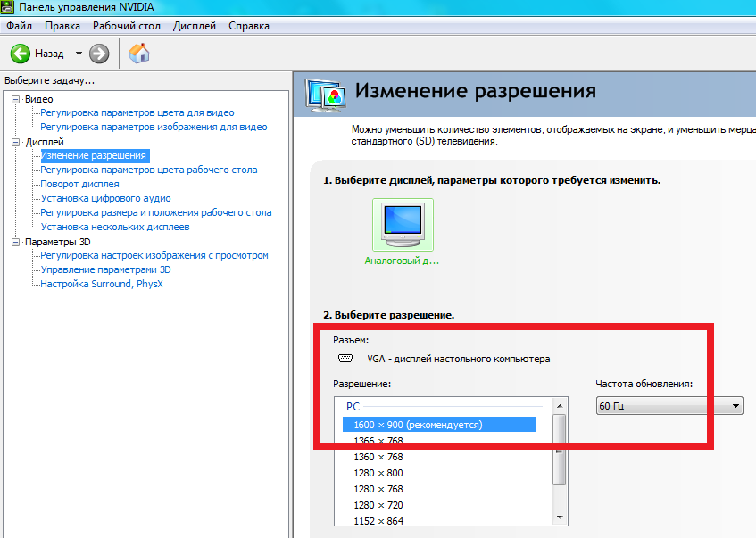Screen dimensions: 756x538
Task: Open the Справка menu
Action: tap(249, 26)
